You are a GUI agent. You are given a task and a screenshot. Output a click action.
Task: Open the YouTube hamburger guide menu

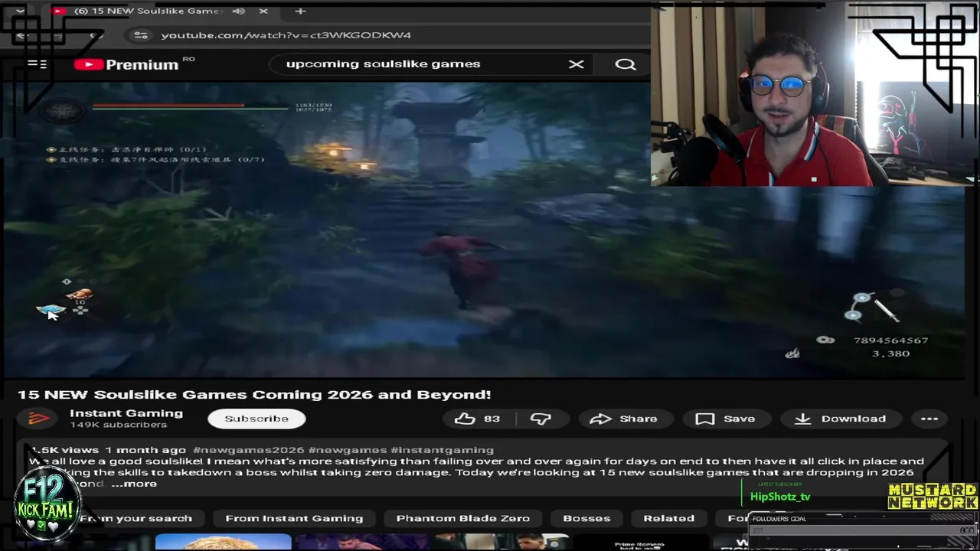[37, 64]
